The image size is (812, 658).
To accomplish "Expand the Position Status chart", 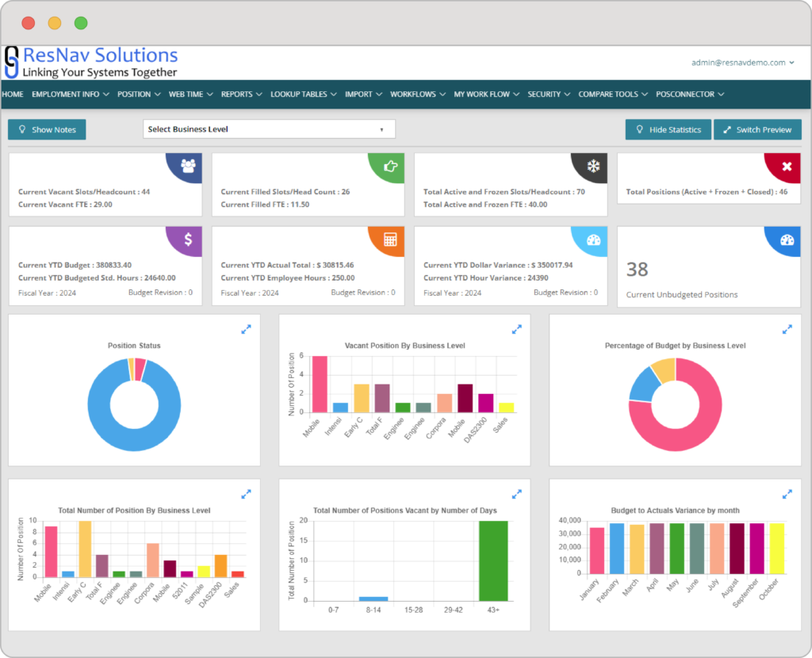I will point(246,329).
